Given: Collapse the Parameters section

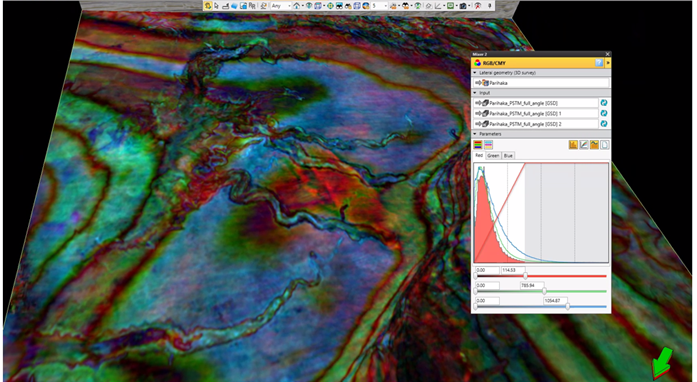Looking at the screenshot, I should pos(475,134).
